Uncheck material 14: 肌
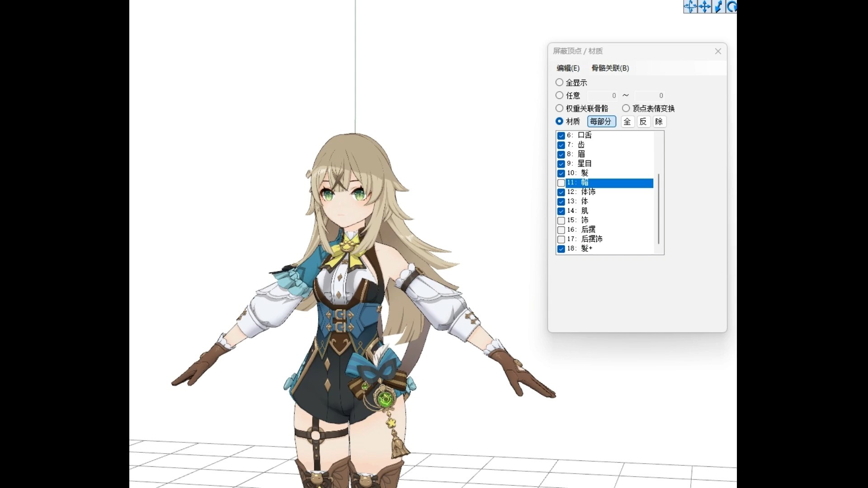 click(x=561, y=211)
